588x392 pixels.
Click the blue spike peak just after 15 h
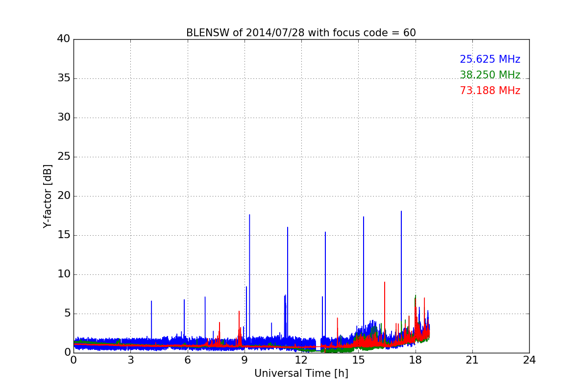click(x=364, y=217)
